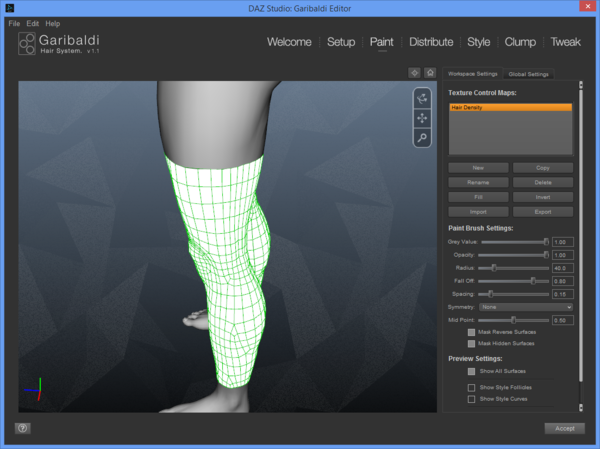600x449 pixels.
Task: Select the zoom magnifier tool icon
Action: click(422, 137)
